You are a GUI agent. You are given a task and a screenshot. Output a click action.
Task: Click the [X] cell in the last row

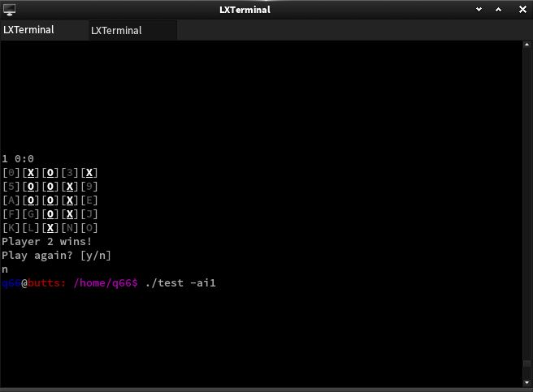50,228
